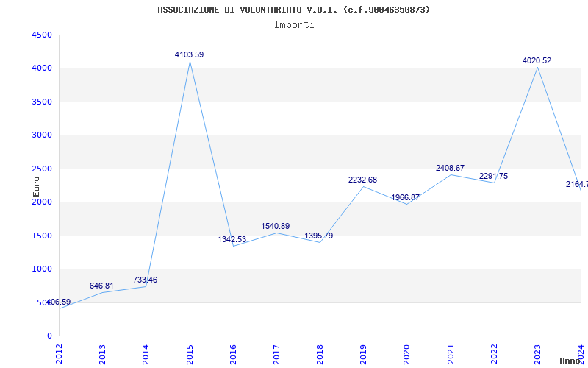Select the 4000 y-axis tick label
This screenshot has width=588, height=368.
point(42,68)
